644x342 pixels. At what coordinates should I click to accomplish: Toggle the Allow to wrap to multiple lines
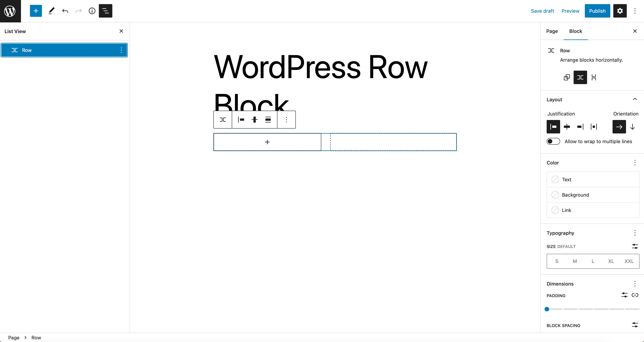[x=553, y=141]
